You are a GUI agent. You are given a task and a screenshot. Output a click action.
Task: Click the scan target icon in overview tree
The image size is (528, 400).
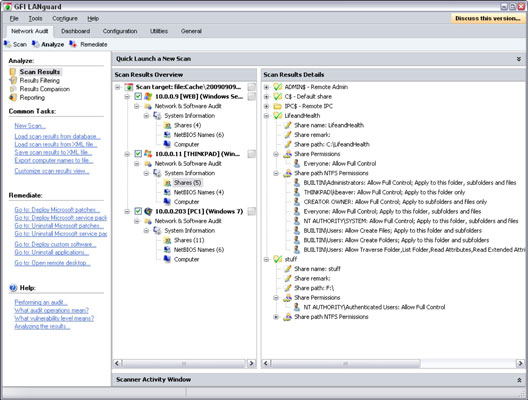(129, 87)
